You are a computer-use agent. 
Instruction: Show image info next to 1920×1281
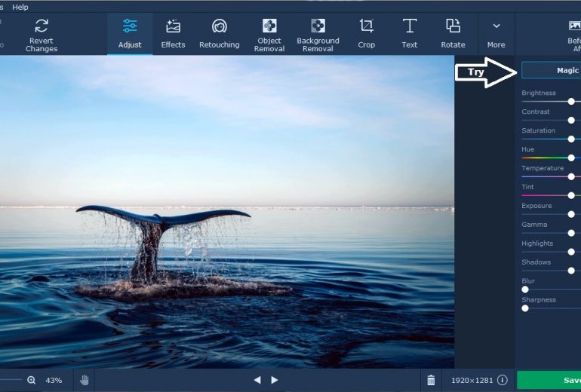coord(502,381)
